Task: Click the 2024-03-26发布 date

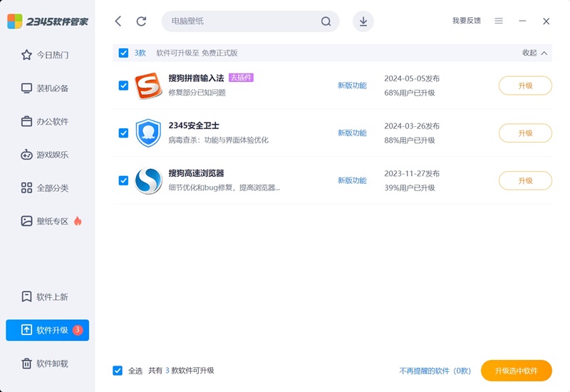Action: [412, 126]
